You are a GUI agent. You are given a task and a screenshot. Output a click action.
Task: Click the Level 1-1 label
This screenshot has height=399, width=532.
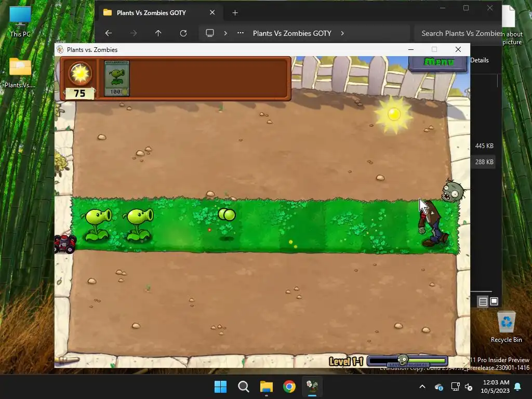[x=346, y=362]
